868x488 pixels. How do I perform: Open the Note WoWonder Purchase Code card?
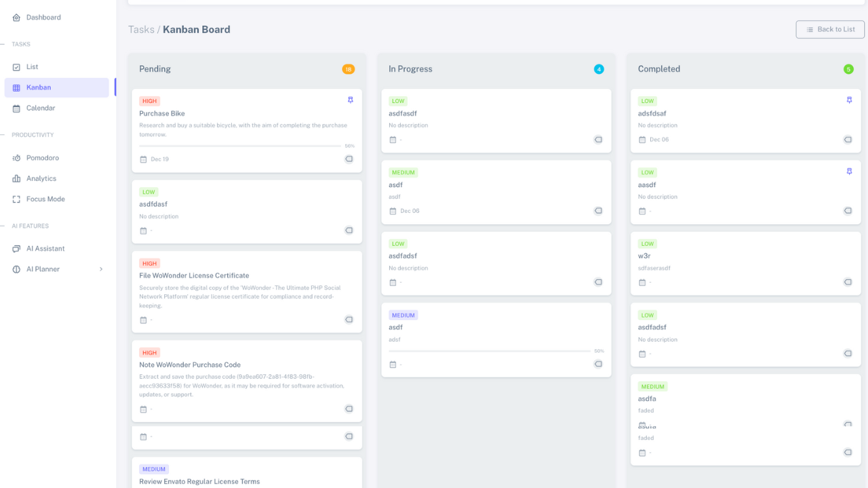(190, 365)
